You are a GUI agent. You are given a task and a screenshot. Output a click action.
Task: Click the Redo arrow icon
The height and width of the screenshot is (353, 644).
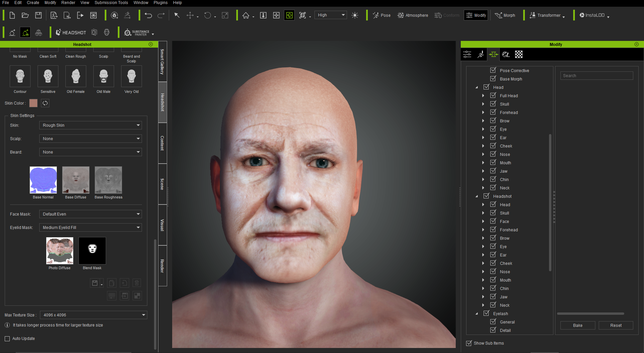(161, 15)
